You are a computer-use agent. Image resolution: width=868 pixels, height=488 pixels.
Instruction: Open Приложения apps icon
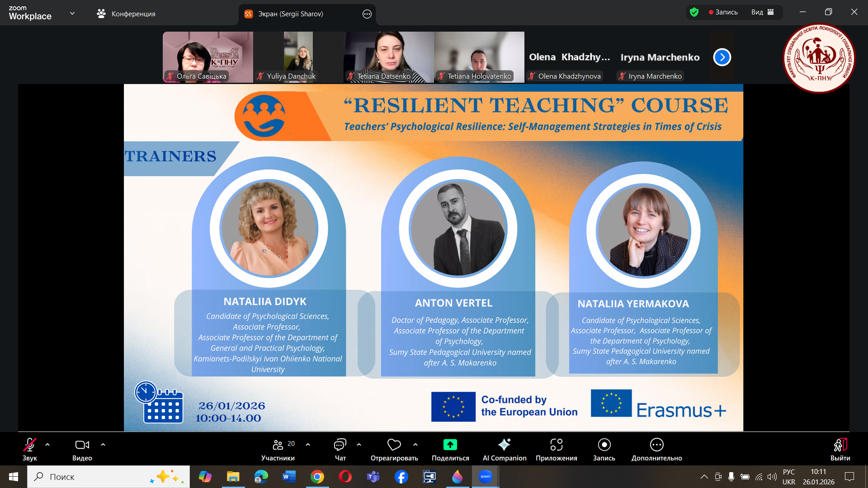coord(556,445)
